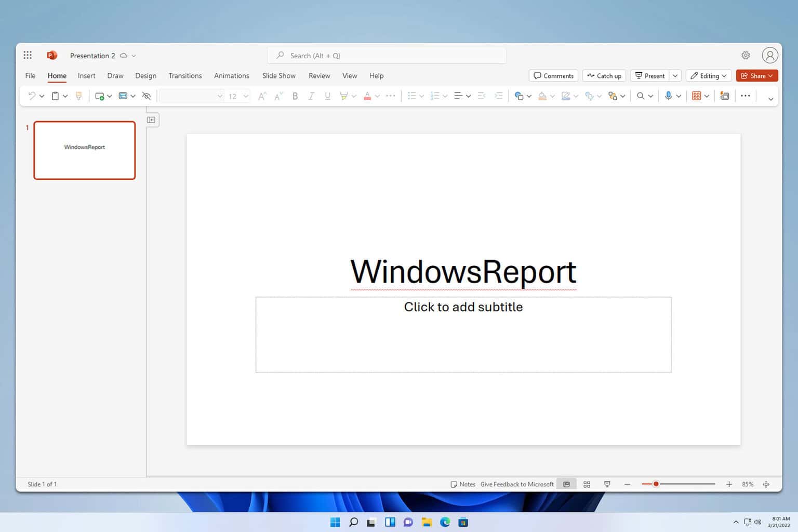Click Shape Outline pen icon
Image resolution: width=798 pixels, height=532 pixels.
[566, 96]
